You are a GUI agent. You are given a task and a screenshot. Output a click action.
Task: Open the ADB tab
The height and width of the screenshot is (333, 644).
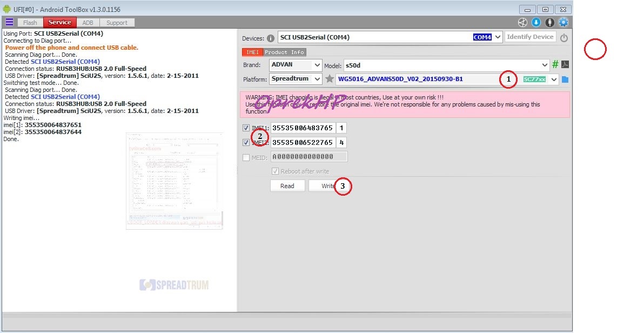pyautogui.click(x=88, y=23)
